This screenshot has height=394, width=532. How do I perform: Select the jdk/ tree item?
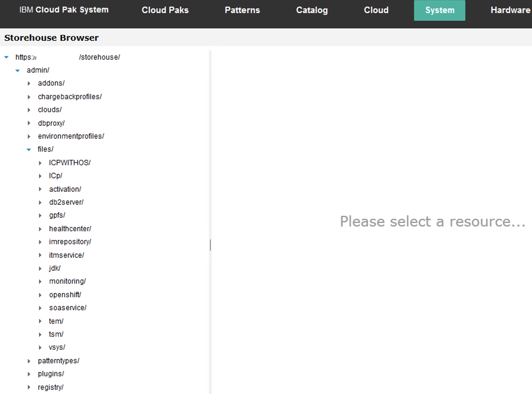click(x=55, y=268)
